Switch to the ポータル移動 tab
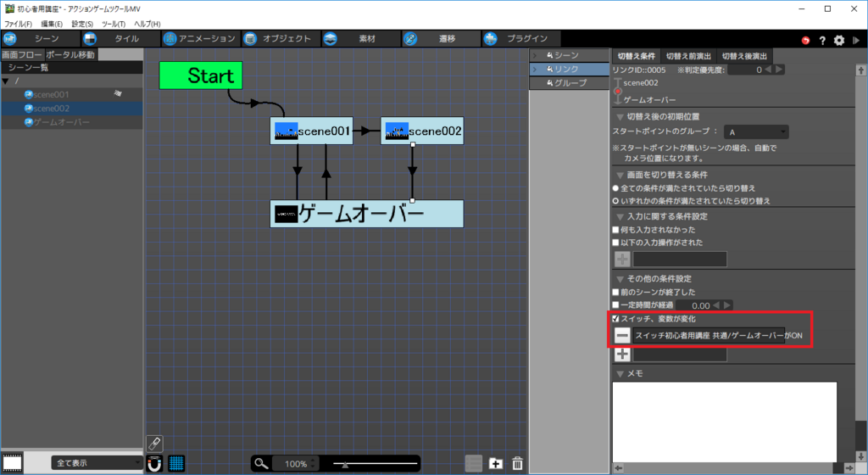 click(x=70, y=54)
